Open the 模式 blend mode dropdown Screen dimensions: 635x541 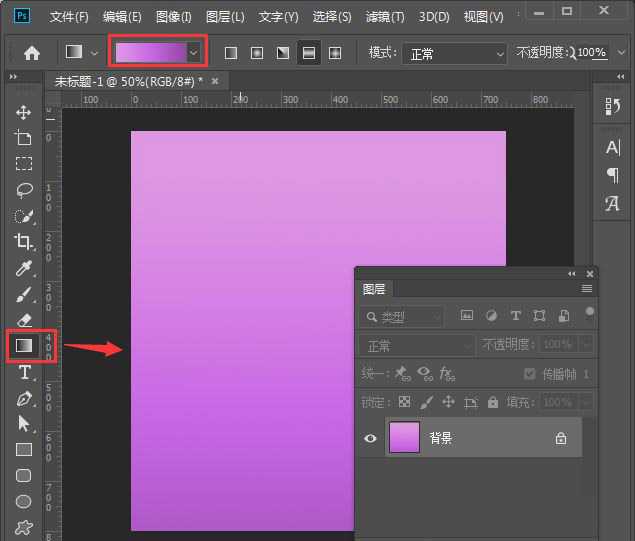[x=457, y=53]
